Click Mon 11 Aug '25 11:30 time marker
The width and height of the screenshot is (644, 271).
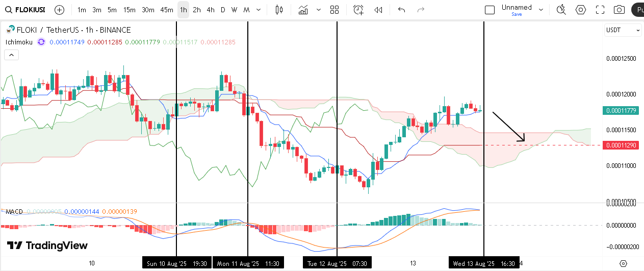coord(248,263)
